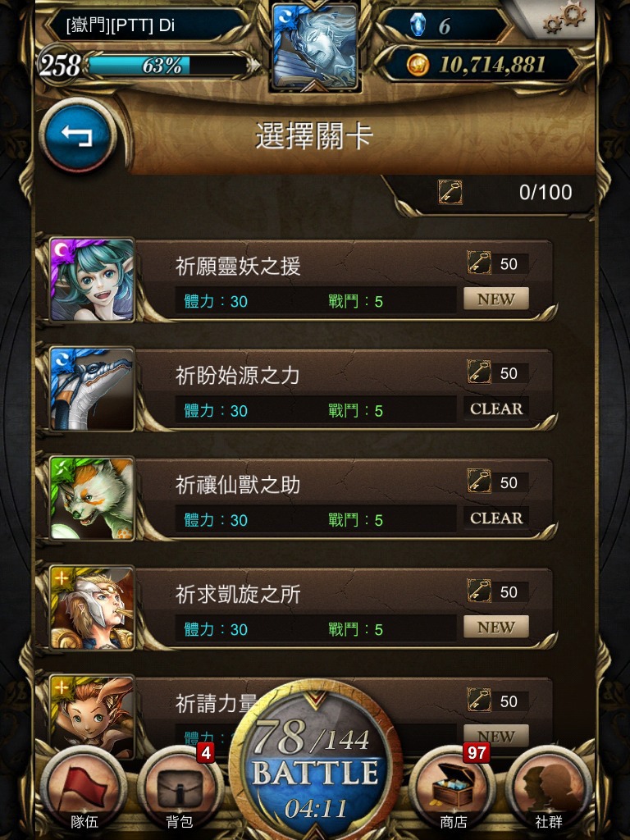Screen dimensions: 630x840
Task: Tap the player leader portrait at top
Action: pos(316,46)
